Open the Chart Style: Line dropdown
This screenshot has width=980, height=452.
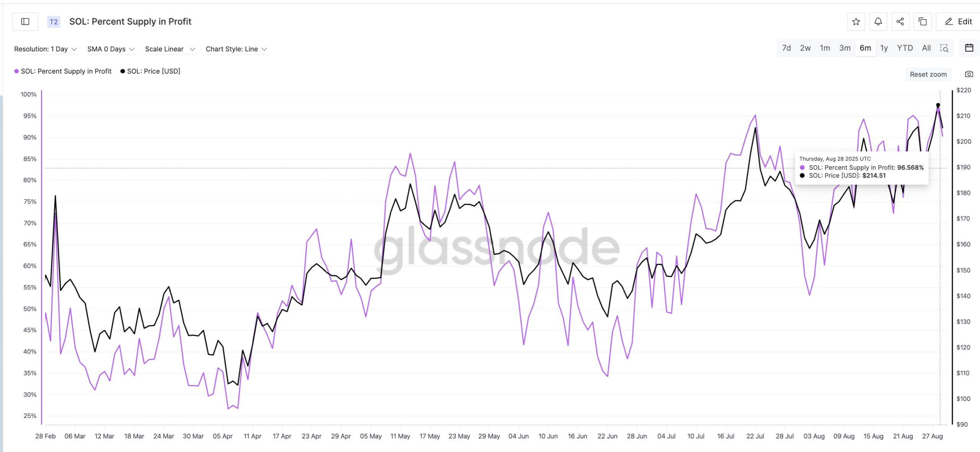click(236, 49)
